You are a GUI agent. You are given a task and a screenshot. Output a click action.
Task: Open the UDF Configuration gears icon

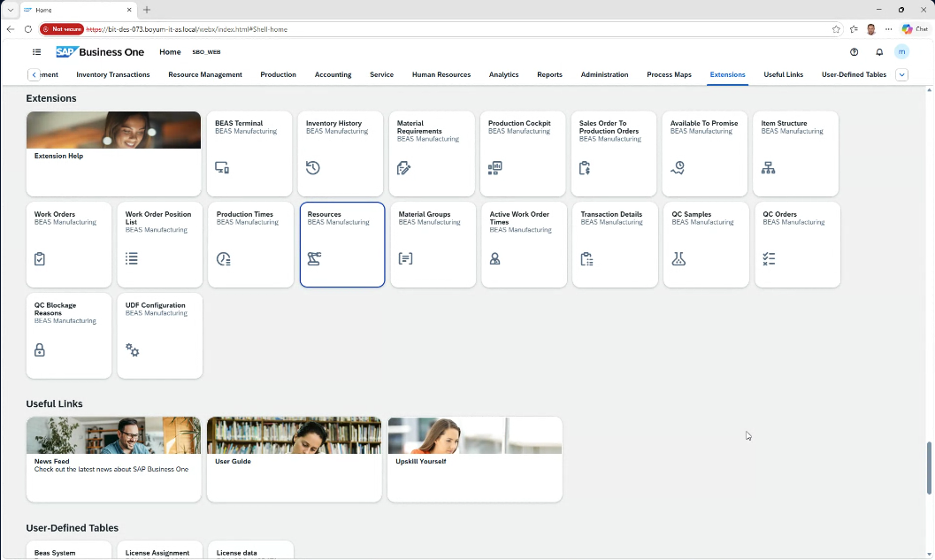(133, 350)
